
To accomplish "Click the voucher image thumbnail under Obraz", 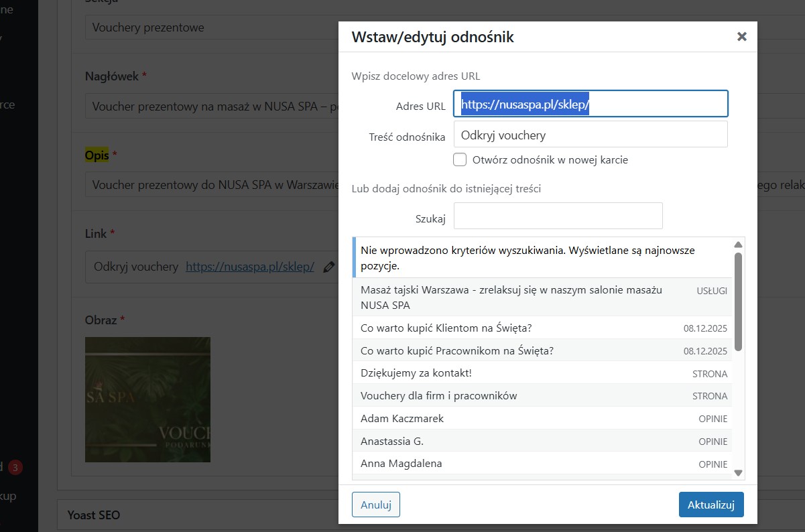I will [x=147, y=399].
